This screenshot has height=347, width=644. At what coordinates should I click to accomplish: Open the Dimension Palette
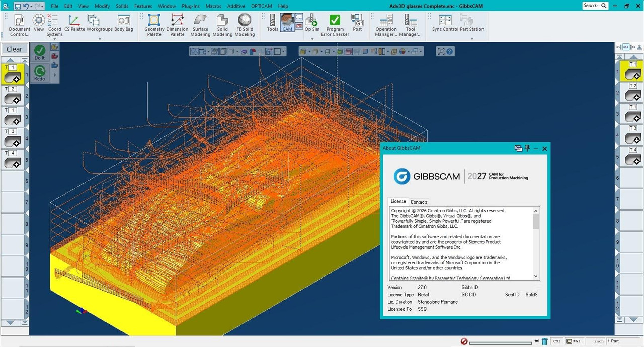pos(177,25)
